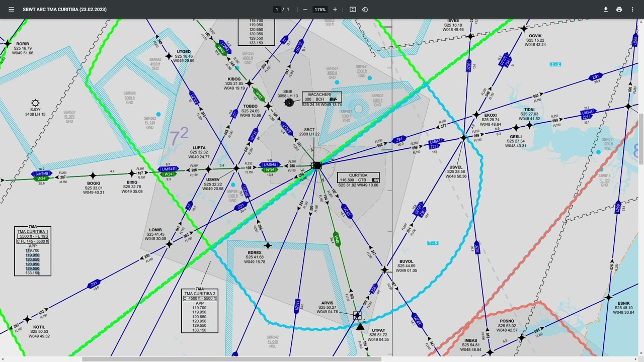644x362 pixels.
Task: Click the T-2 sector label
Action: [555, 64]
